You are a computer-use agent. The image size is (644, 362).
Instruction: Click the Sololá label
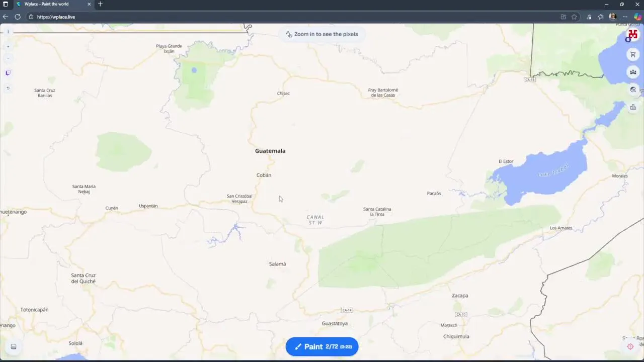tap(75, 343)
